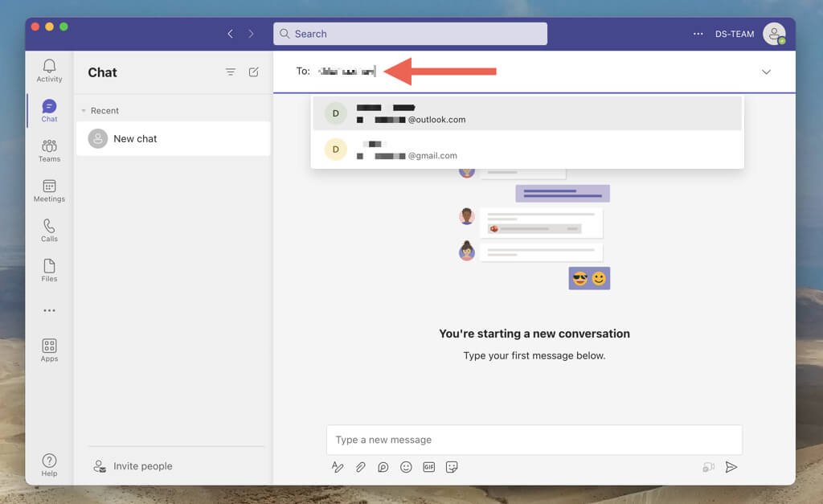This screenshot has height=504, width=823.
Task: Click the DS-TEAM organization label
Action: coord(735,34)
